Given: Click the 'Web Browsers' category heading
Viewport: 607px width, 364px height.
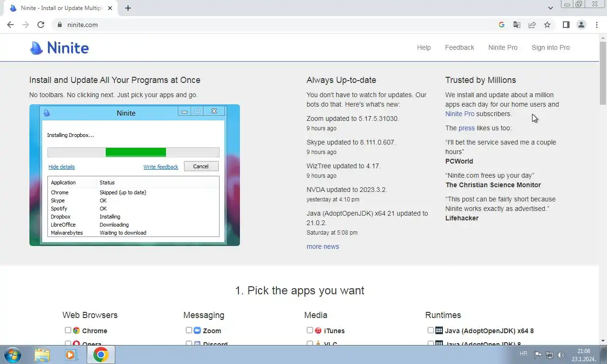Looking at the screenshot, I should pyautogui.click(x=90, y=315).
